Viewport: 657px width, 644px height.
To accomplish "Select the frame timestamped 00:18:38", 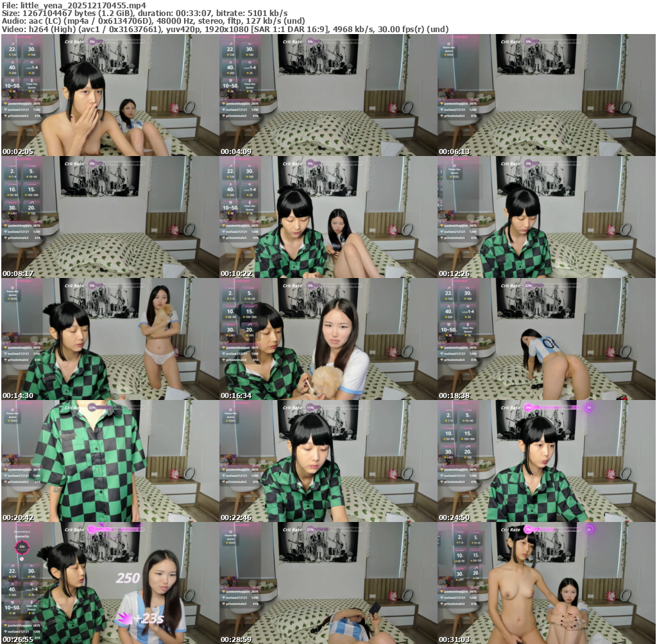I will (547, 339).
